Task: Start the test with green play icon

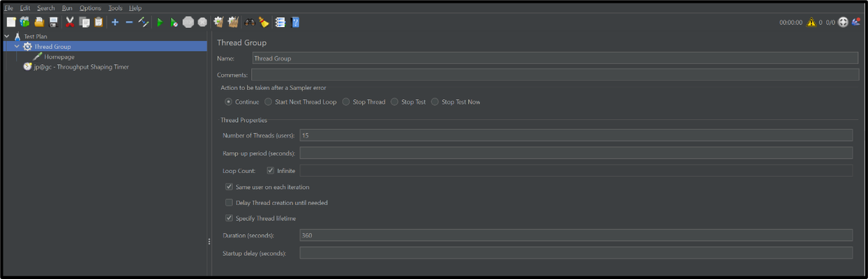Action: pyautogui.click(x=160, y=22)
